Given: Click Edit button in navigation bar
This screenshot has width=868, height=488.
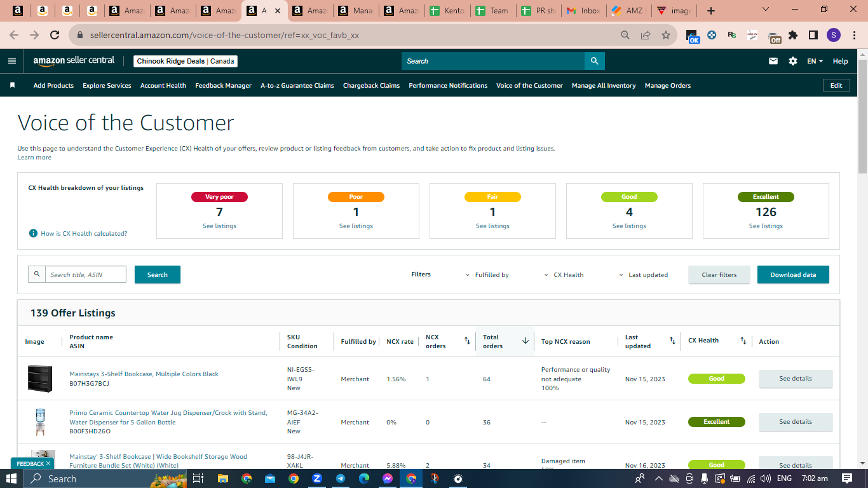Looking at the screenshot, I should click(x=836, y=85).
